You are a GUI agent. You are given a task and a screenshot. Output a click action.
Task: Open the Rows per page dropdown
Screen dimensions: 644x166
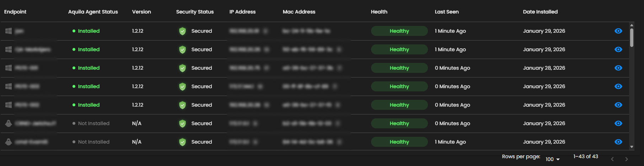[x=553, y=159]
